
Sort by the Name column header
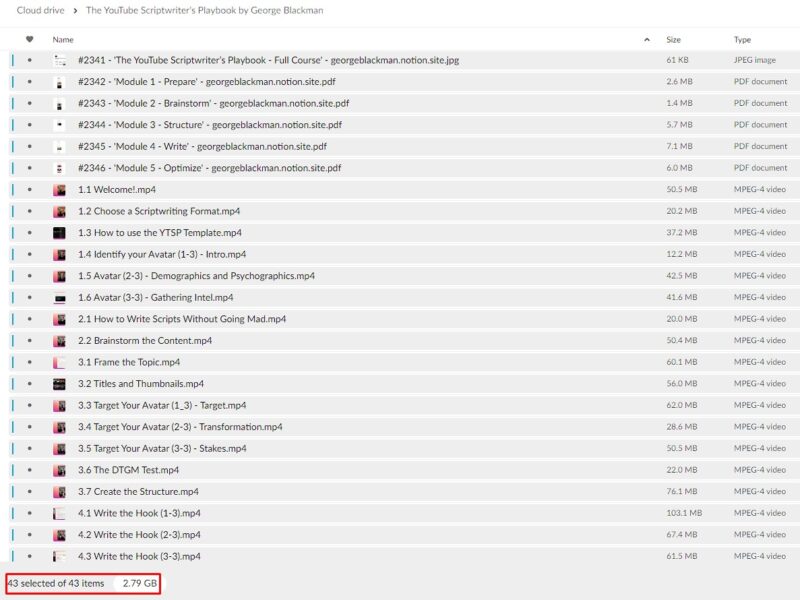click(63, 40)
